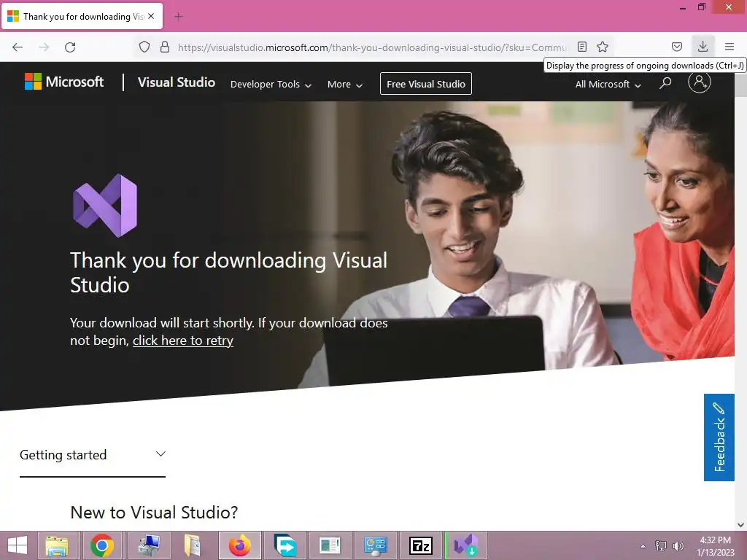The height and width of the screenshot is (560, 747).
Task: Open File Explorer from the taskbar
Action: pos(57,545)
